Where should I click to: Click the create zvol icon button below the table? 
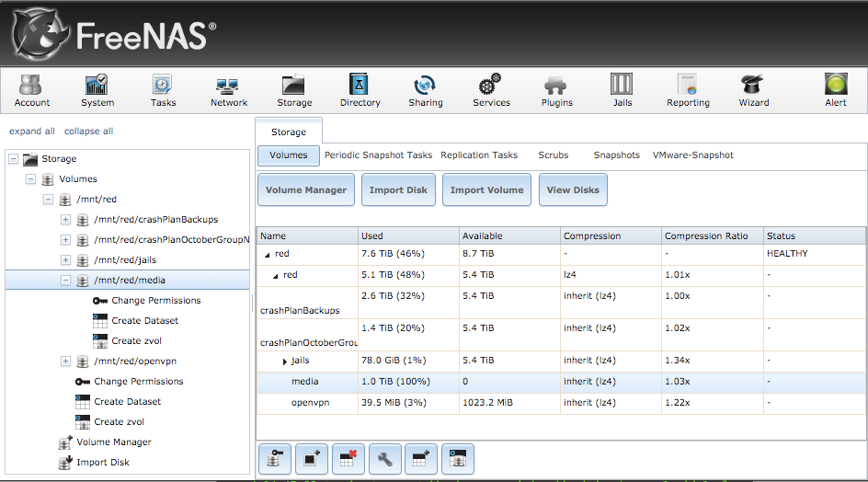pos(458,459)
